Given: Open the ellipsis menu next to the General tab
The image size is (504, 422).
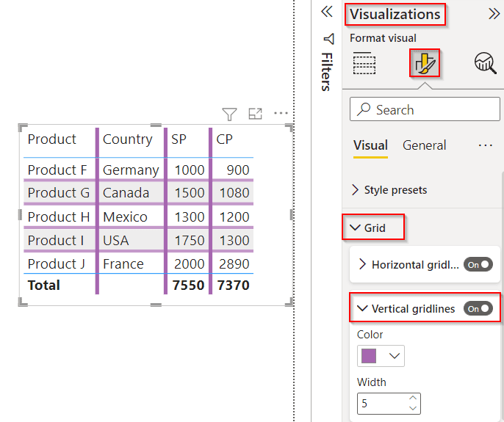Looking at the screenshot, I should click(485, 145).
